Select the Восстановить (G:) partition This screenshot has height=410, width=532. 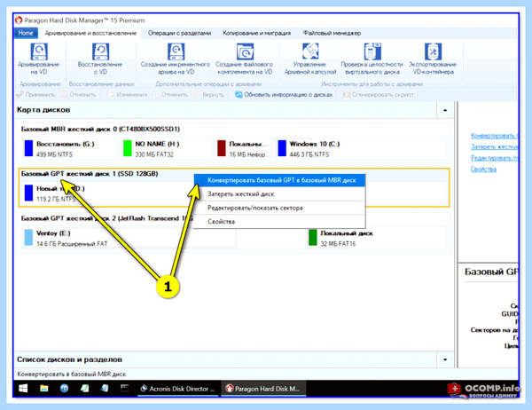[x=70, y=149]
